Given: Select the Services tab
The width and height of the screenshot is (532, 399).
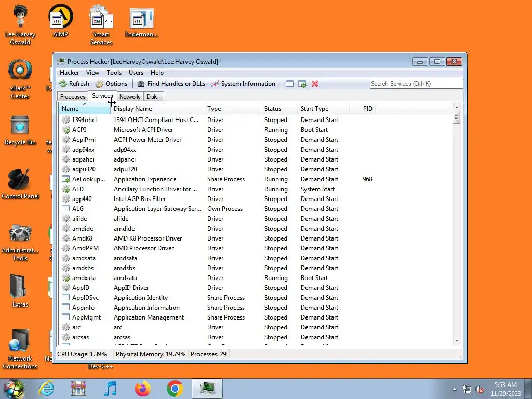Looking at the screenshot, I should 102,96.
